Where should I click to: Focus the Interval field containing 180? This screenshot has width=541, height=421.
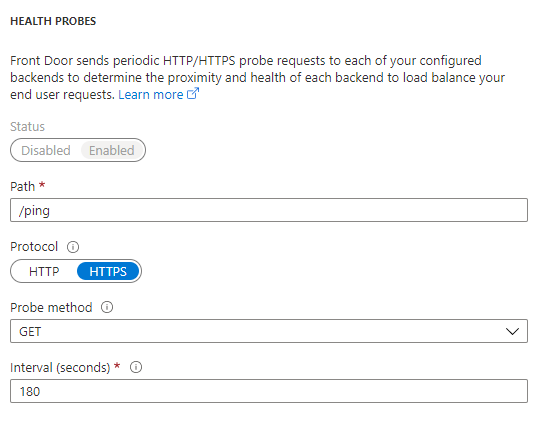269,391
